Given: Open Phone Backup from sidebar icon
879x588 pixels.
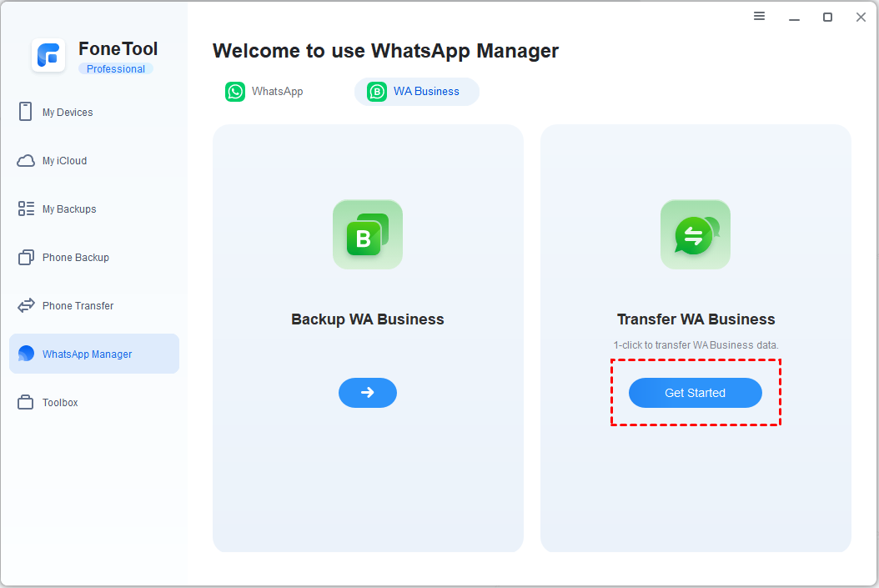Looking at the screenshot, I should coord(25,258).
